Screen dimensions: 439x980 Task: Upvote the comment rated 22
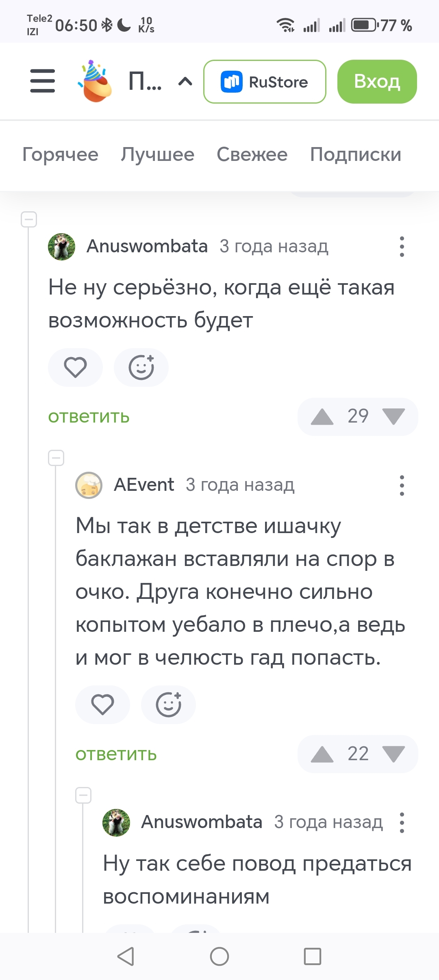[322, 754]
